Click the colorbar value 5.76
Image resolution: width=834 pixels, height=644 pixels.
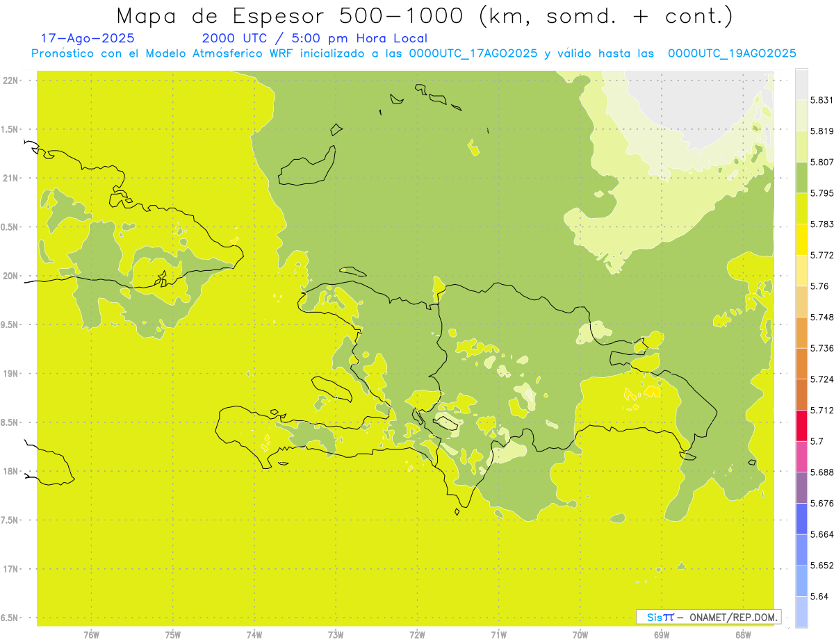(x=819, y=286)
